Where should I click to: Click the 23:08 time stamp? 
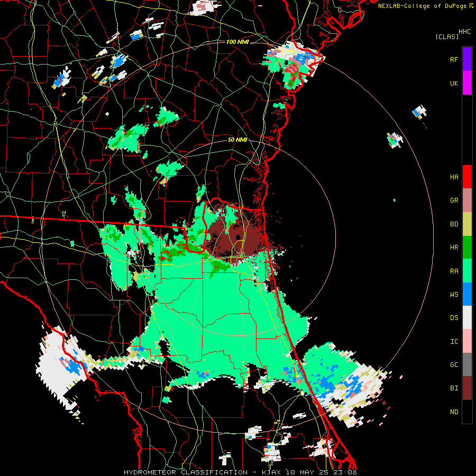click(x=346, y=472)
